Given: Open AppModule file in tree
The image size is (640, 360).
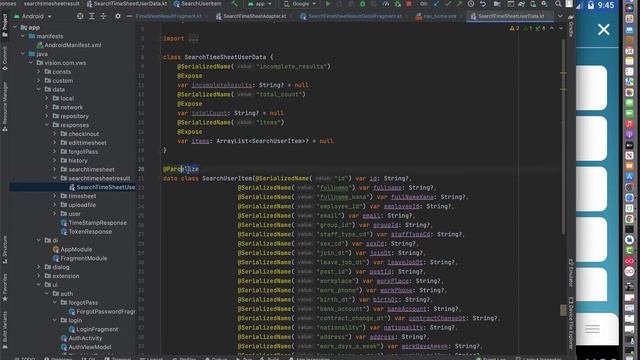Looking at the screenshot, I should click(72, 249).
